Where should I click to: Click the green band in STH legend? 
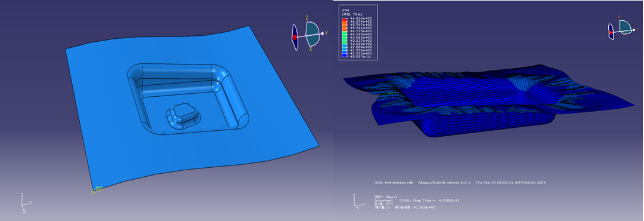click(x=344, y=38)
